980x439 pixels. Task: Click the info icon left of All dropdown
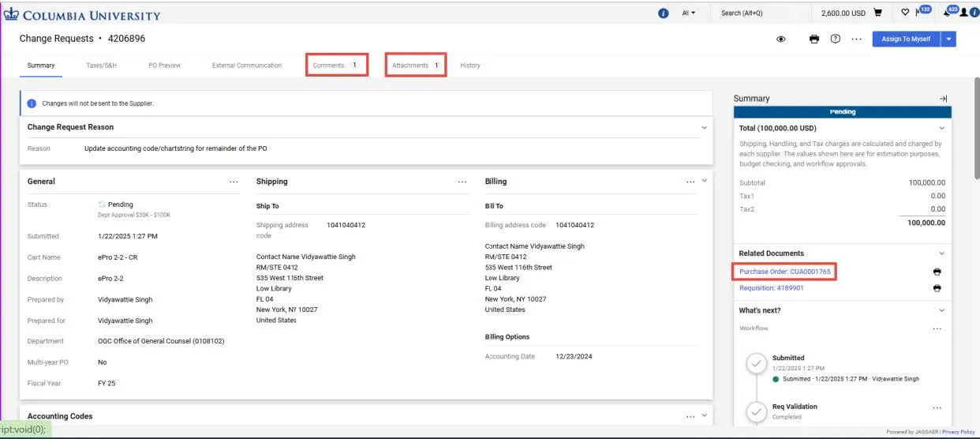tap(664, 13)
